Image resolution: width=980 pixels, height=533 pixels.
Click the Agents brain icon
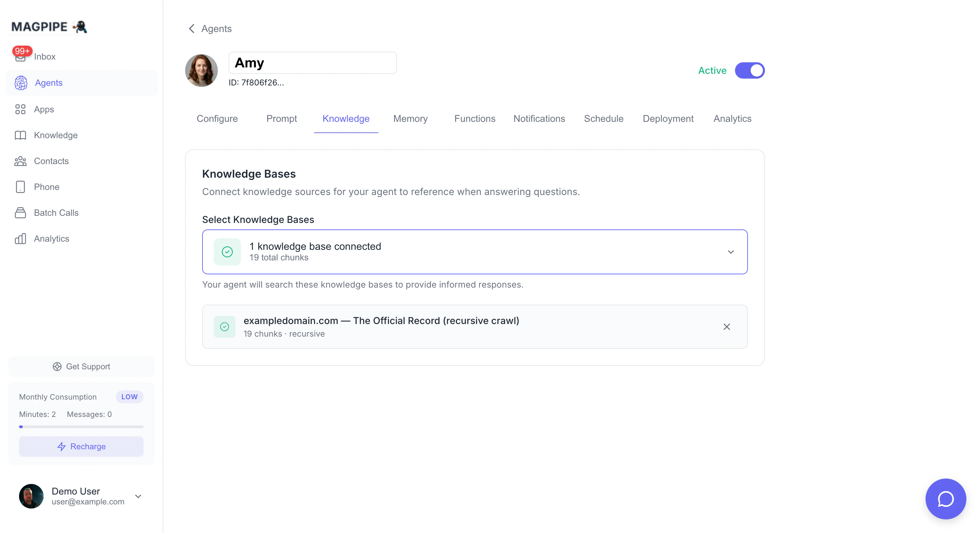21,83
